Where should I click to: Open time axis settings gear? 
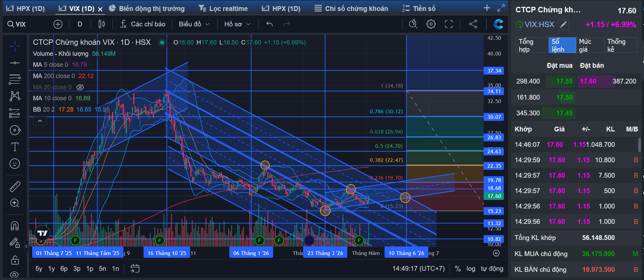(x=496, y=253)
